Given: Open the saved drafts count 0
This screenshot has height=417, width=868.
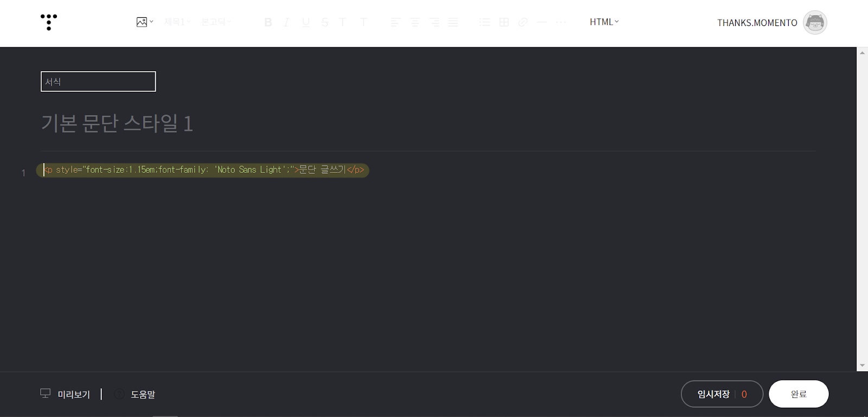Looking at the screenshot, I should click(744, 394).
